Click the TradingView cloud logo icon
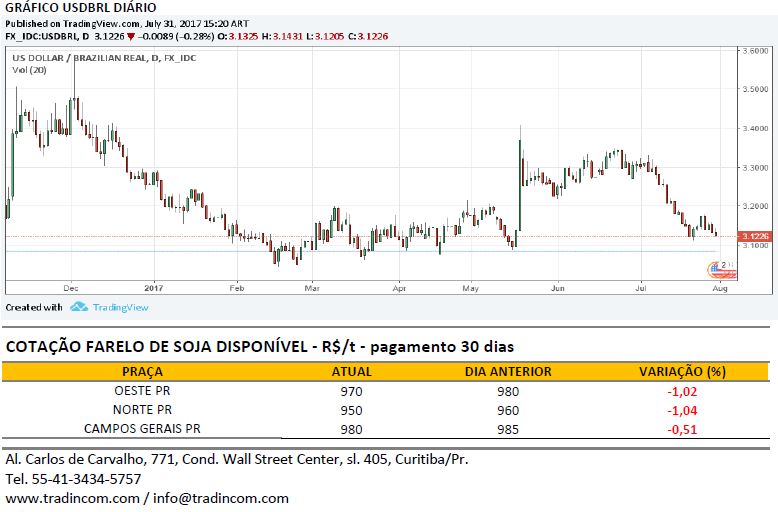 [x=78, y=307]
